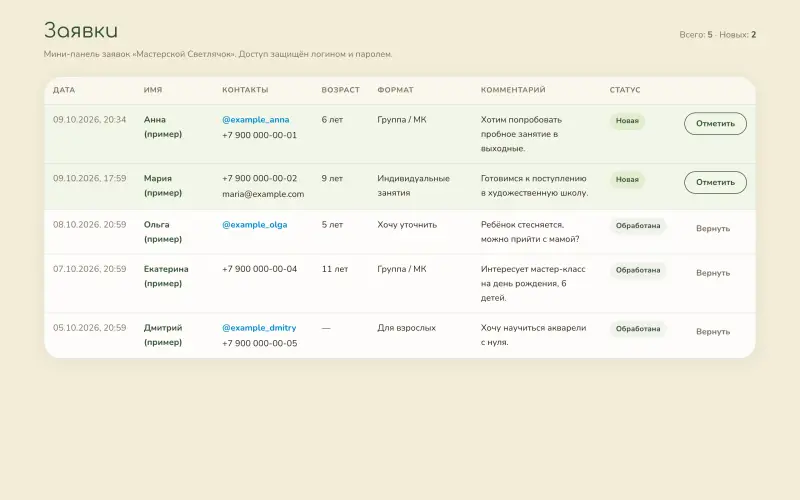Click the Имя column header
800x500 pixels.
pyautogui.click(x=153, y=90)
